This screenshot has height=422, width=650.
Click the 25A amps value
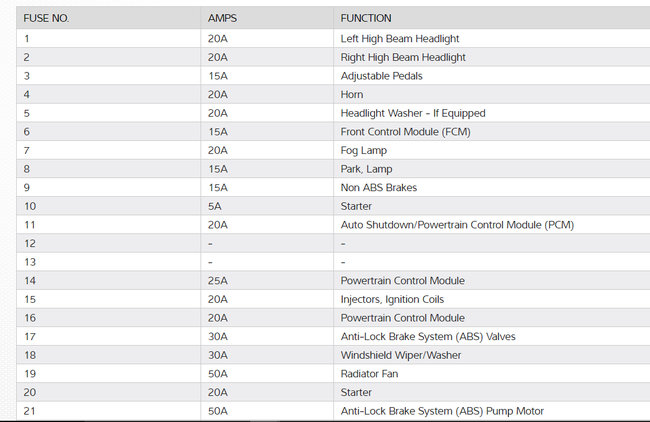coord(218,281)
